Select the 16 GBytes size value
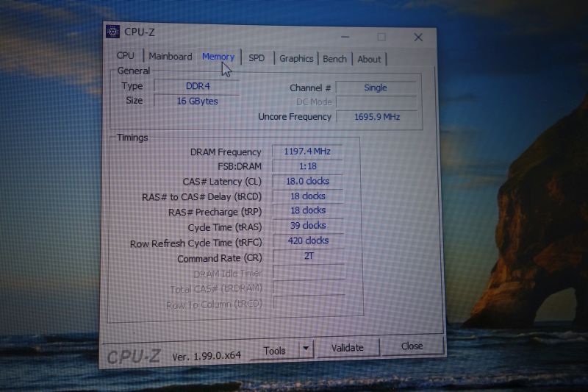Image resolution: width=588 pixels, height=392 pixels. point(197,101)
